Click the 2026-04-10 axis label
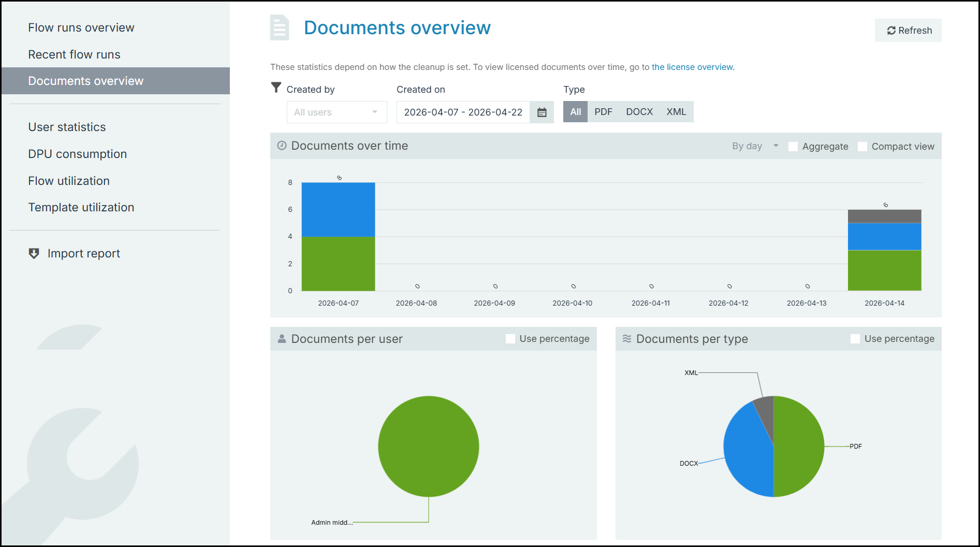Viewport: 980px width, 547px height. point(572,303)
